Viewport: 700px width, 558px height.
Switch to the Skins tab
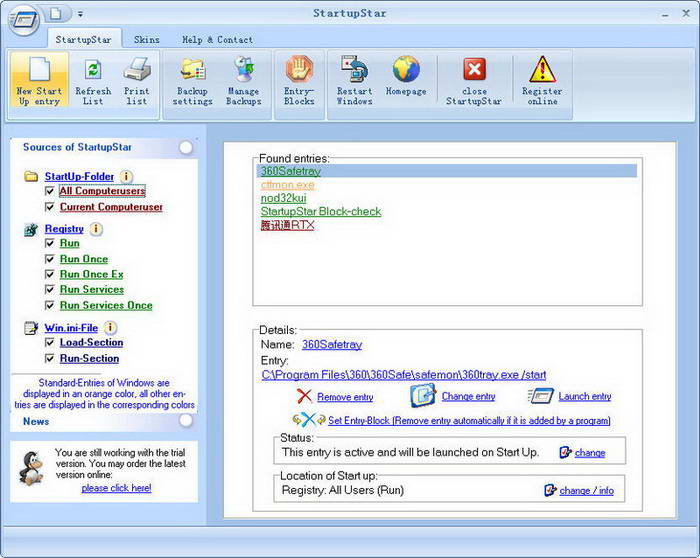click(149, 40)
